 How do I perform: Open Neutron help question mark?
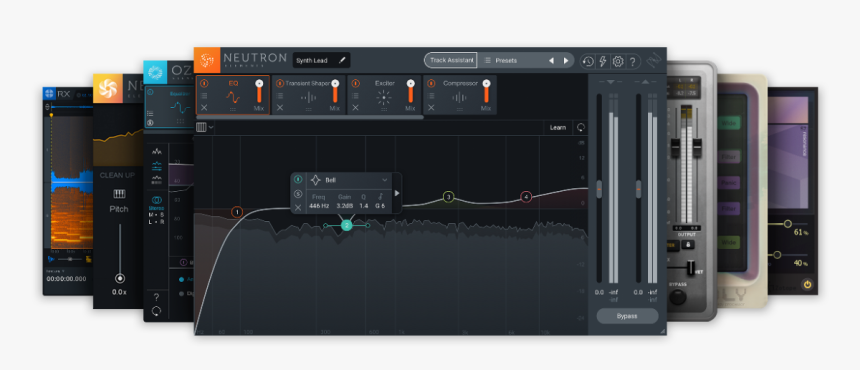[632, 61]
